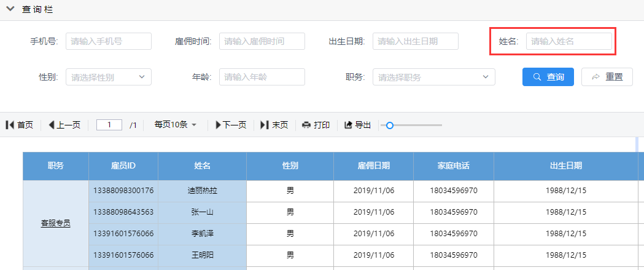Screen dimensions: 644x270
Task: Click the 打印 print button
Action: [316, 125]
